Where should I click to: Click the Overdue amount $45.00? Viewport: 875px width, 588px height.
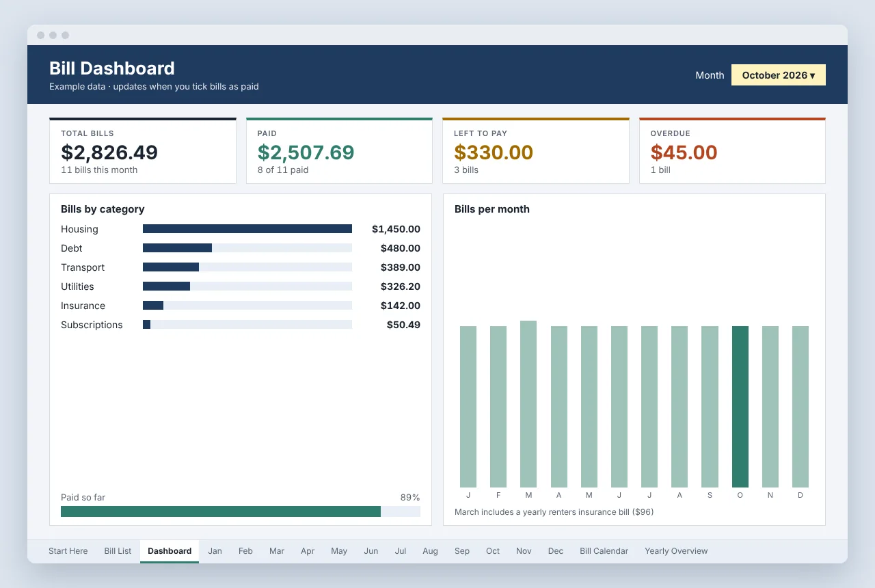(684, 152)
